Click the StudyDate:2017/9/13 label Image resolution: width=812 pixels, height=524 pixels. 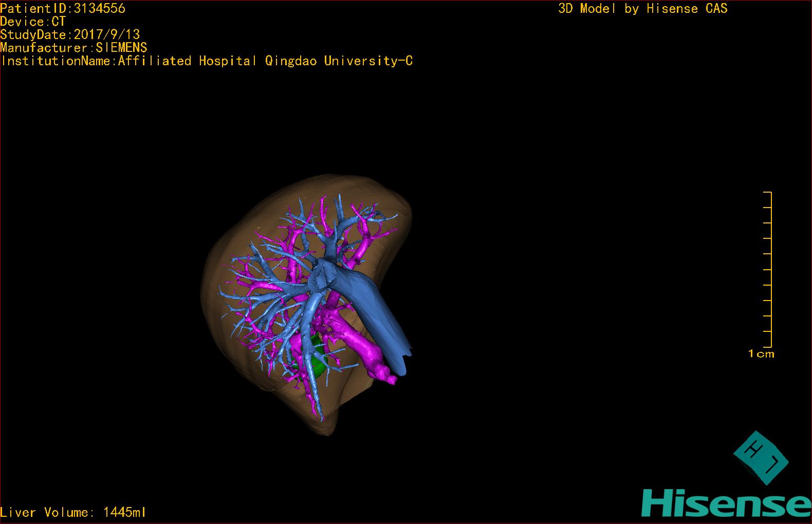[70, 34]
